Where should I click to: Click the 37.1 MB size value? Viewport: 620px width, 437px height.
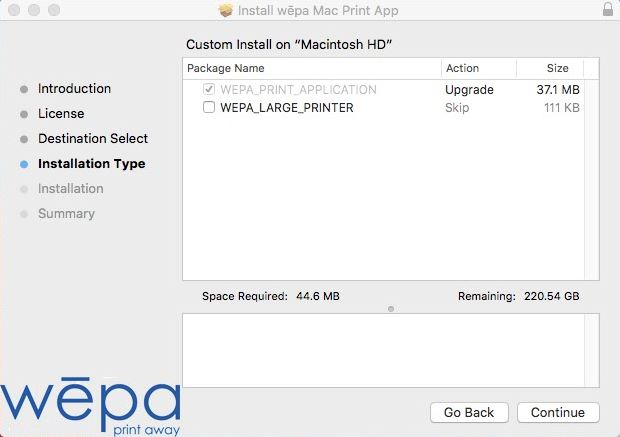point(558,90)
